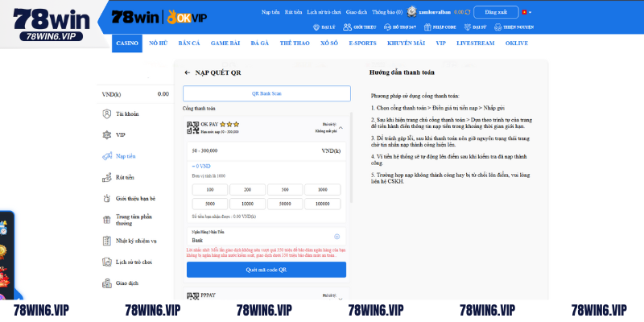Image resolution: width=644 pixels, height=322 pixels.
Task: Click the header Giao dịch link
Action: point(357,12)
